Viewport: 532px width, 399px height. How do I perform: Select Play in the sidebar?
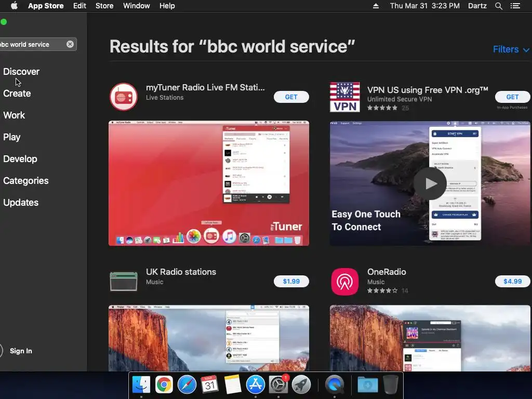pyautogui.click(x=12, y=137)
